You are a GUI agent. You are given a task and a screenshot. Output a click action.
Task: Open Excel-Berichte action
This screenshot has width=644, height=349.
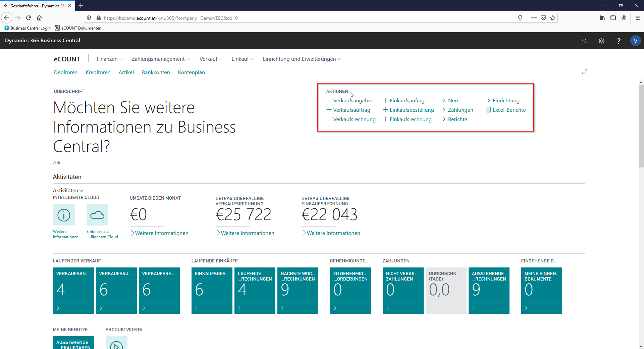tap(506, 110)
